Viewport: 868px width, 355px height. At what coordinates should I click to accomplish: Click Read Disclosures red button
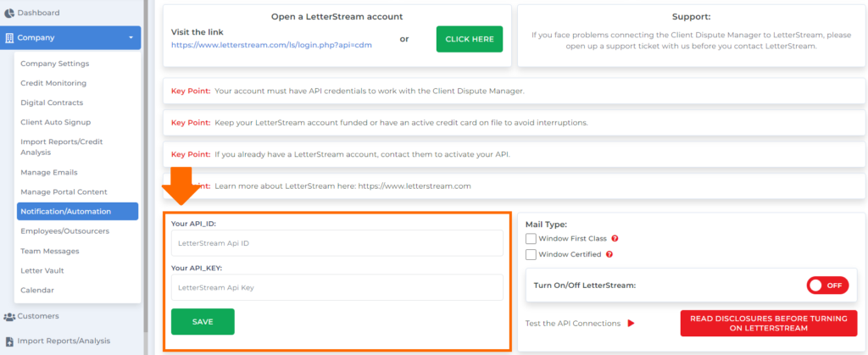click(x=769, y=323)
